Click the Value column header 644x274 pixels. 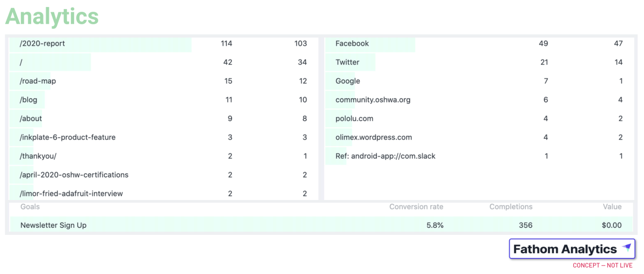click(612, 206)
